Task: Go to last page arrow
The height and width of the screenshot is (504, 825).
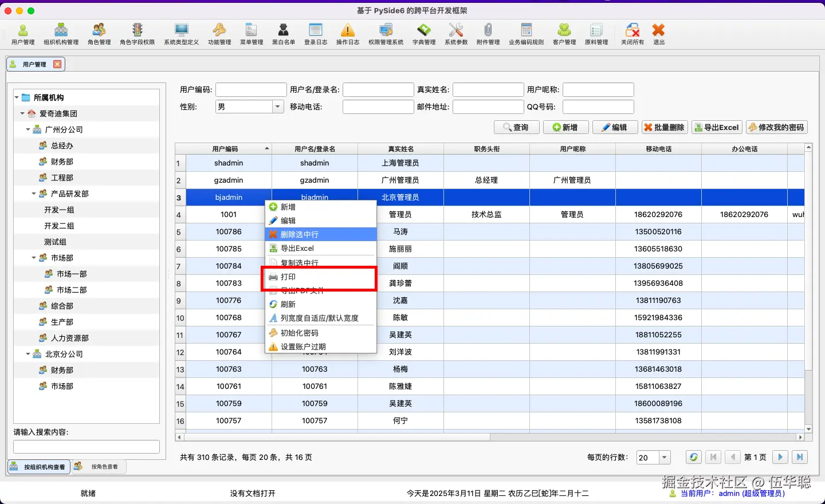Action: pyautogui.click(x=800, y=457)
